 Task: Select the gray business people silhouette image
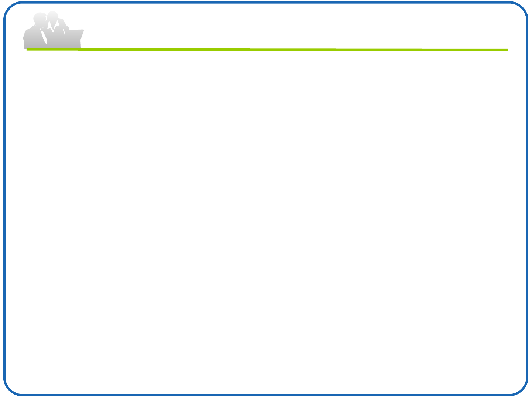tap(53, 30)
